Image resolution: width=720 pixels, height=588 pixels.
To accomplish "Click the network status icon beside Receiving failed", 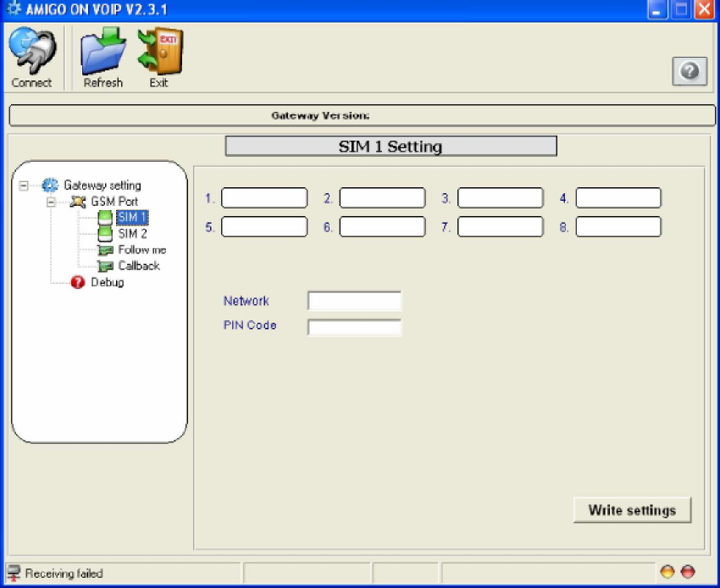I will pos(14,573).
